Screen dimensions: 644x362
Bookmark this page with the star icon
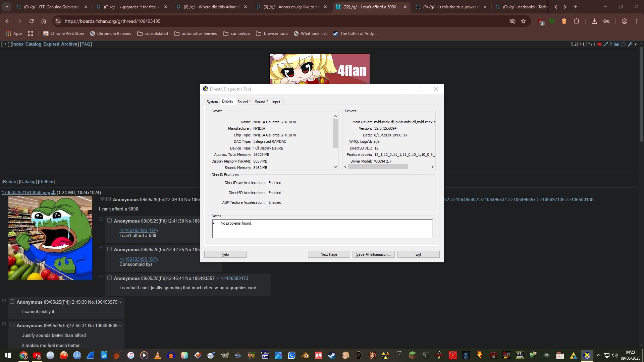tap(523, 21)
